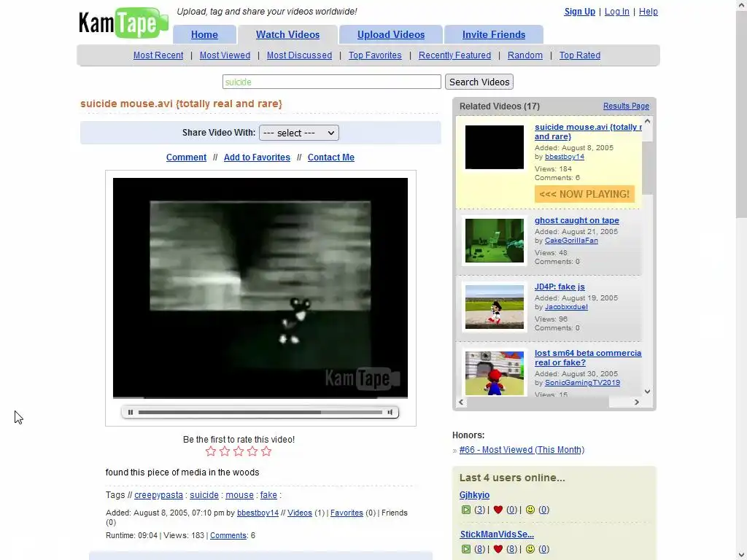
Task: Click StickManVidsSe's green videos icon
Action: pos(466,549)
